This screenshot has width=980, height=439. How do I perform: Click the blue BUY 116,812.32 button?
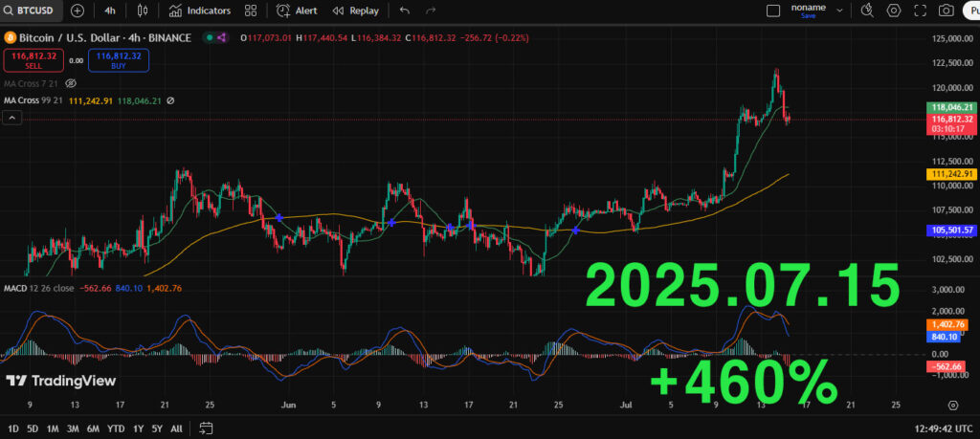(119, 60)
